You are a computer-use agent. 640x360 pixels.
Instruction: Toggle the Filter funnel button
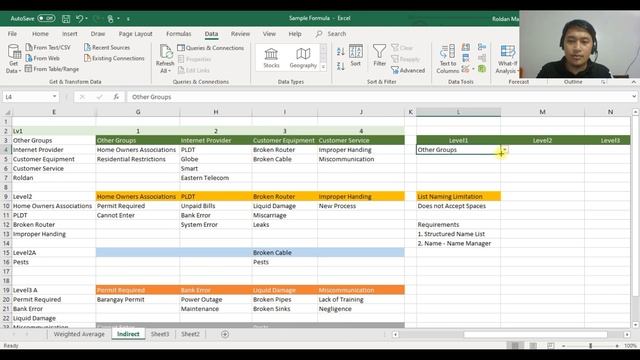click(379, 55)
